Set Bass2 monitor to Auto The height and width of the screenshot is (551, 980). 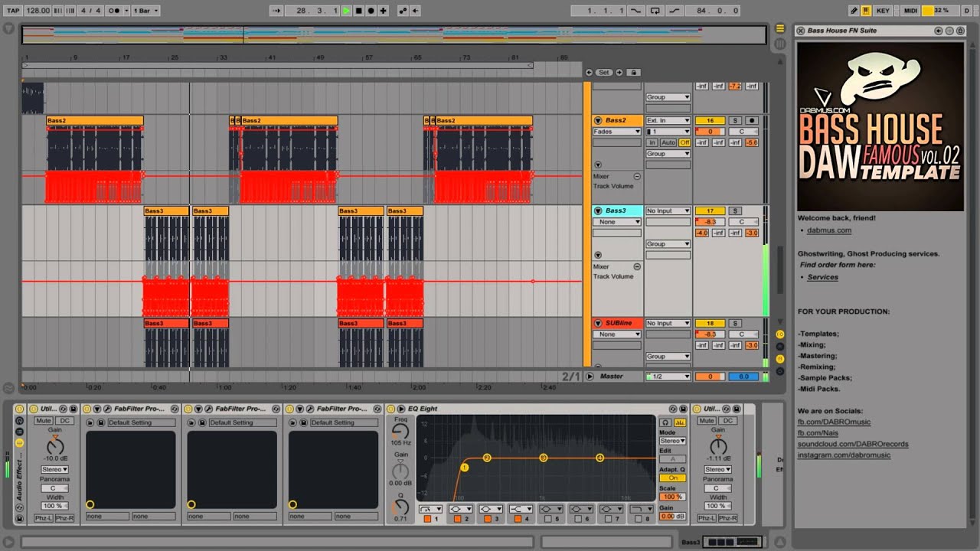[668, 142]
